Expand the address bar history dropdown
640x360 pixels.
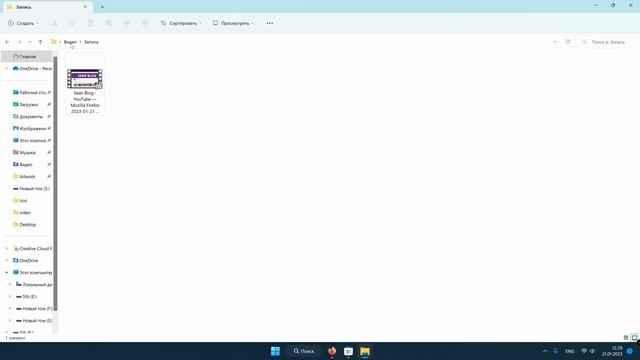pyautogui.click(x=554, y=42)
